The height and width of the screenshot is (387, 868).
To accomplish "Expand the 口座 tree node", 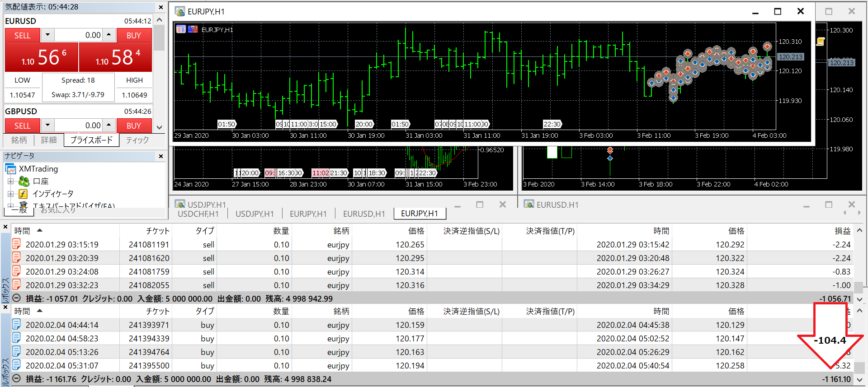I will click(x=10, y=182).
